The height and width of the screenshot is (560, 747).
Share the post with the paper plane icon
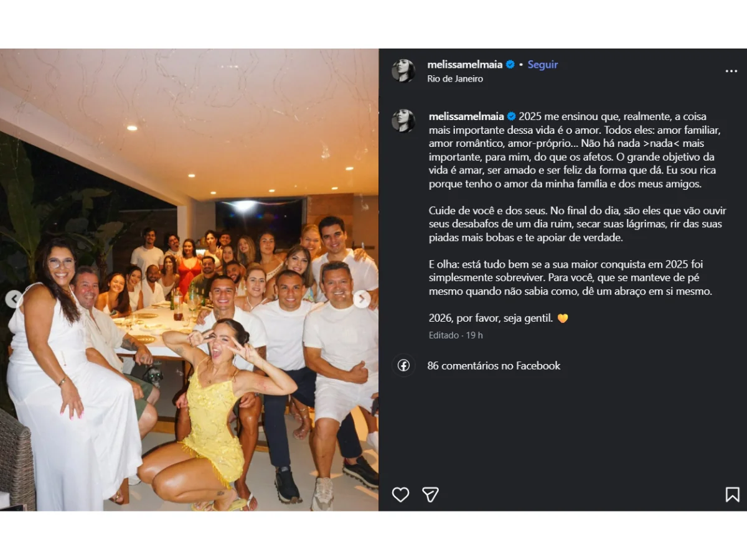point(430,495)
